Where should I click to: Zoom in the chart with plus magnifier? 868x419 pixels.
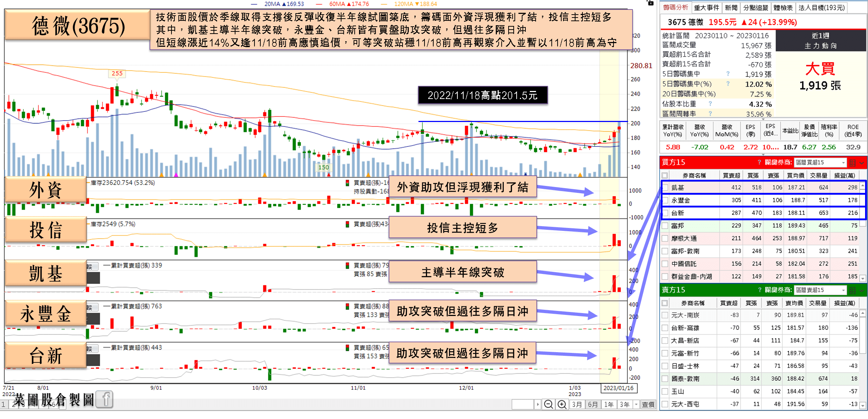(562, 404)
